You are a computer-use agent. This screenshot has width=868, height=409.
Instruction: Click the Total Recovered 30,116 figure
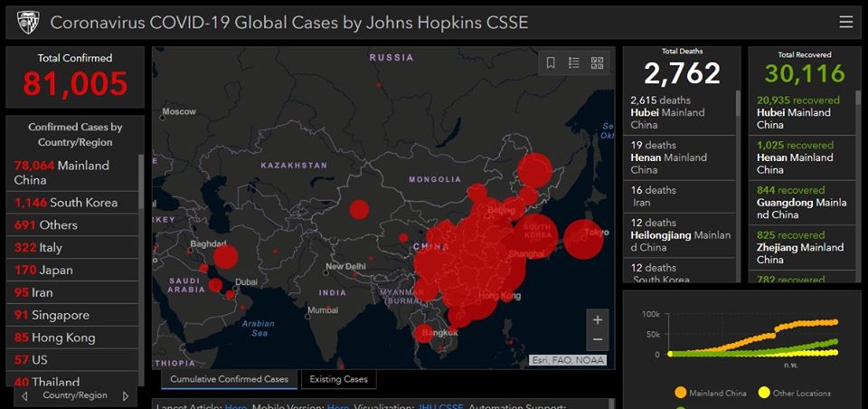tap(805, 73)
